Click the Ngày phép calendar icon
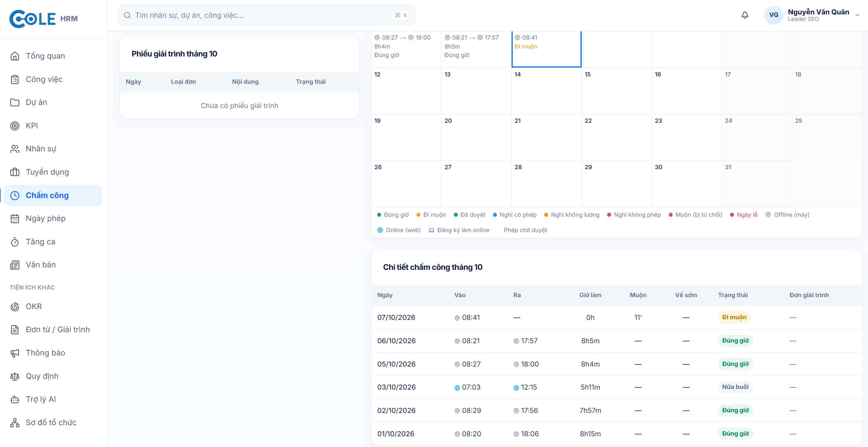This screenshot has height=447, width=868. (x=15, y=219)
